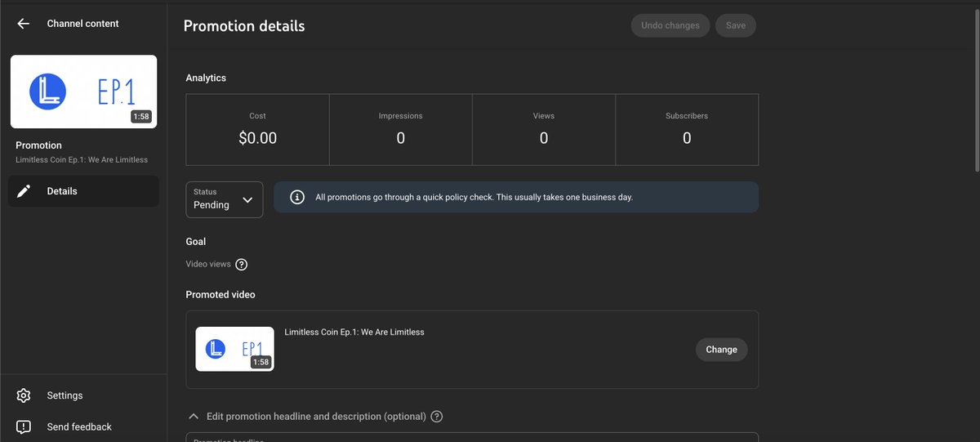
Task: Click info icon in policy check banner
Action: [297, 198]
